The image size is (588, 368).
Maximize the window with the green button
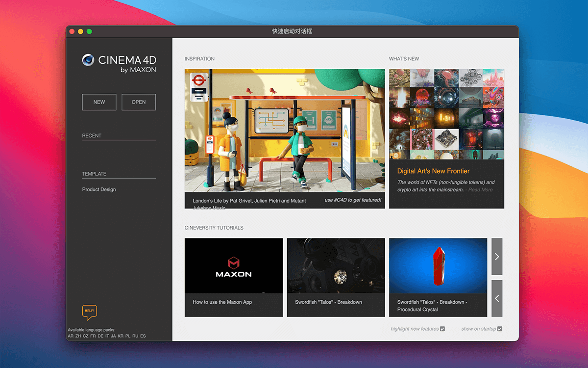[x=90, y=31]
